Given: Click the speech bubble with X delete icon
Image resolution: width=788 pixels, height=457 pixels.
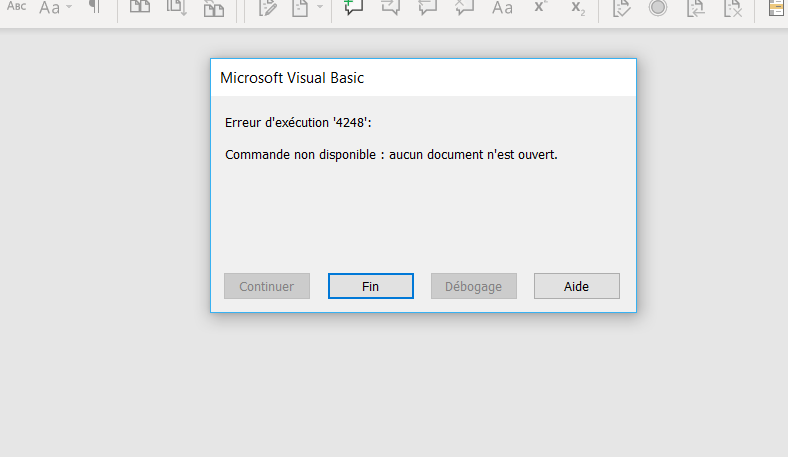Looking at the screenshot, I should [465, 7].
